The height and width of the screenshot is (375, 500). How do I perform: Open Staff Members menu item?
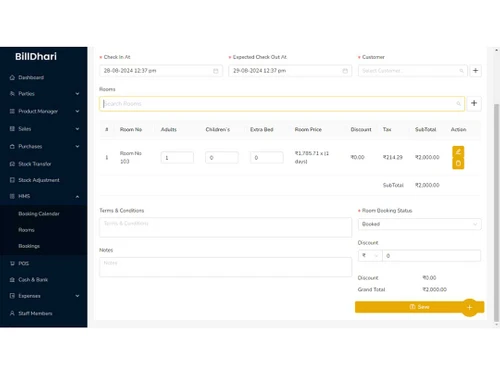(x=35, y=313)
